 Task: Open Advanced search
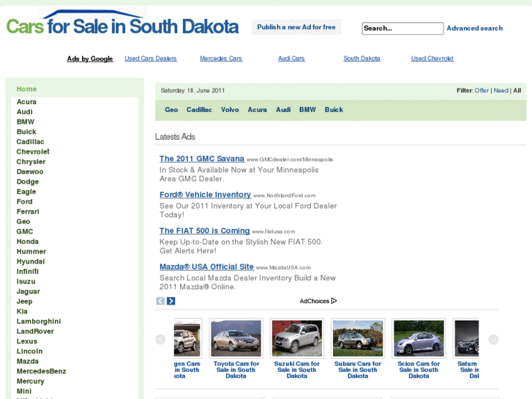475,28
